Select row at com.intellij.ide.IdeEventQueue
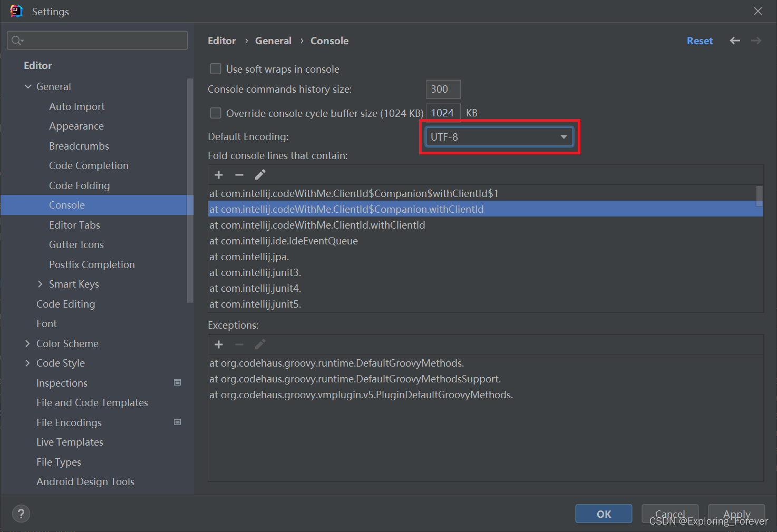Viewport: 777px width, 532px height. [x=485, y=241]
